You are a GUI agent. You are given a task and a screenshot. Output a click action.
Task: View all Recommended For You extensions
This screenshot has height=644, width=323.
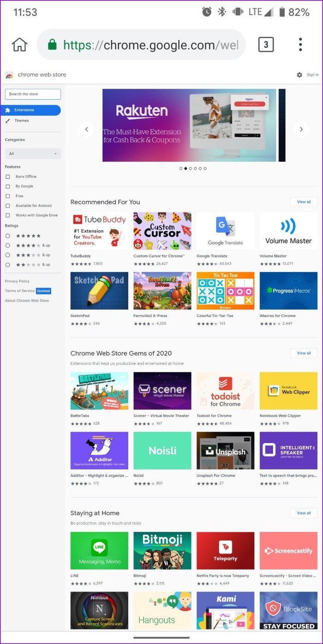[304, 202]
